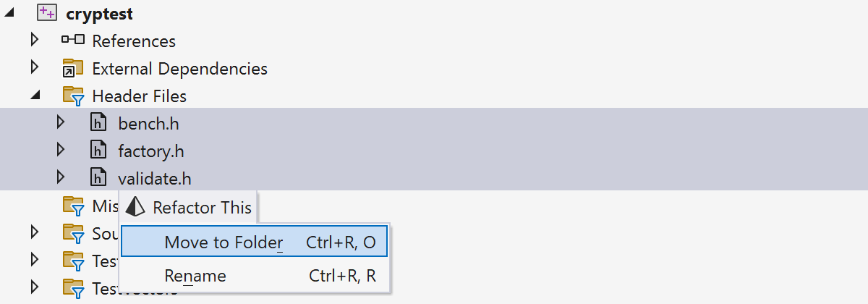Click the Refactor This pyramid icon
The image size is (868, 304).
135,208
